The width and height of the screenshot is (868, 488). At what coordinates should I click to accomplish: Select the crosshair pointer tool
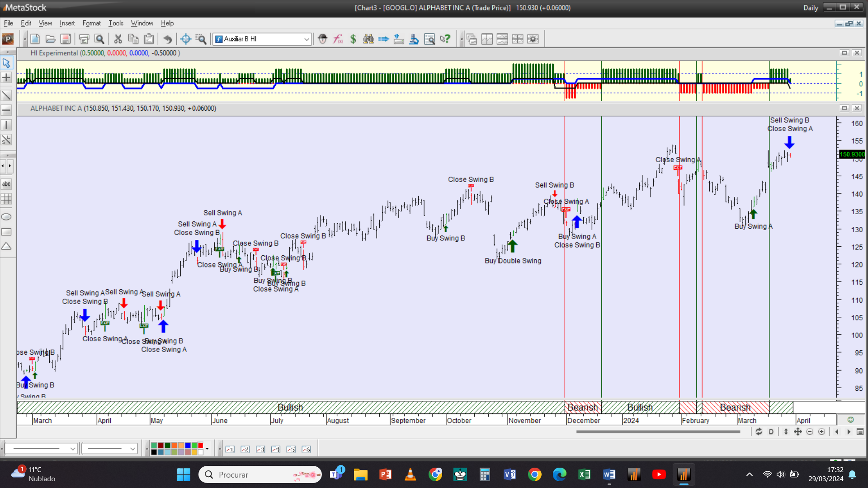pyautogui.click(x=6, y=78)
